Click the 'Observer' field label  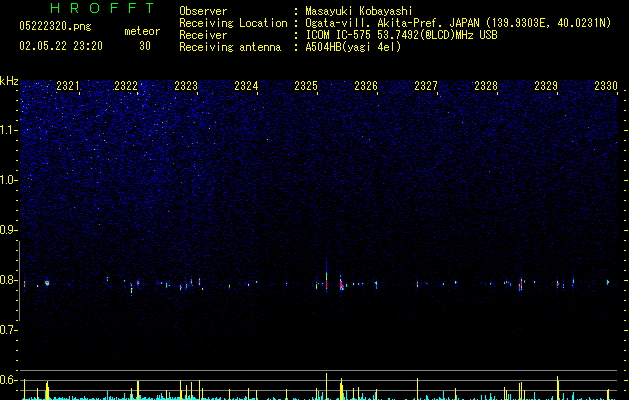pos(203,11)
